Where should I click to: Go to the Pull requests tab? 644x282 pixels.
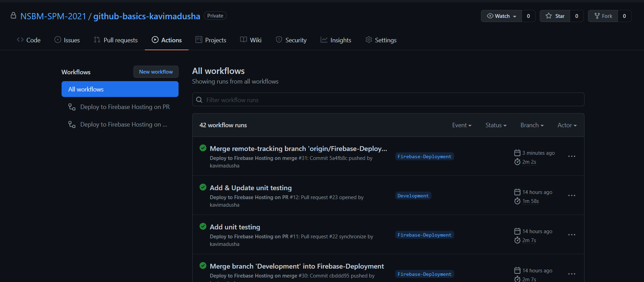coord(116,40)
